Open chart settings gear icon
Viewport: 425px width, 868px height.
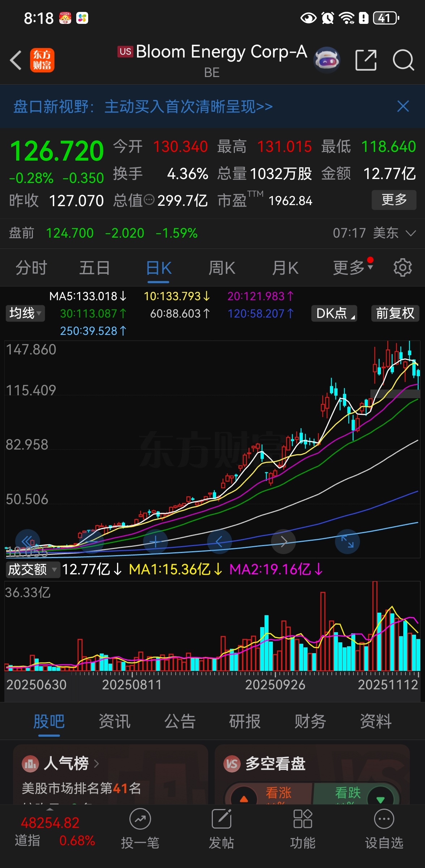click(403, 268)
